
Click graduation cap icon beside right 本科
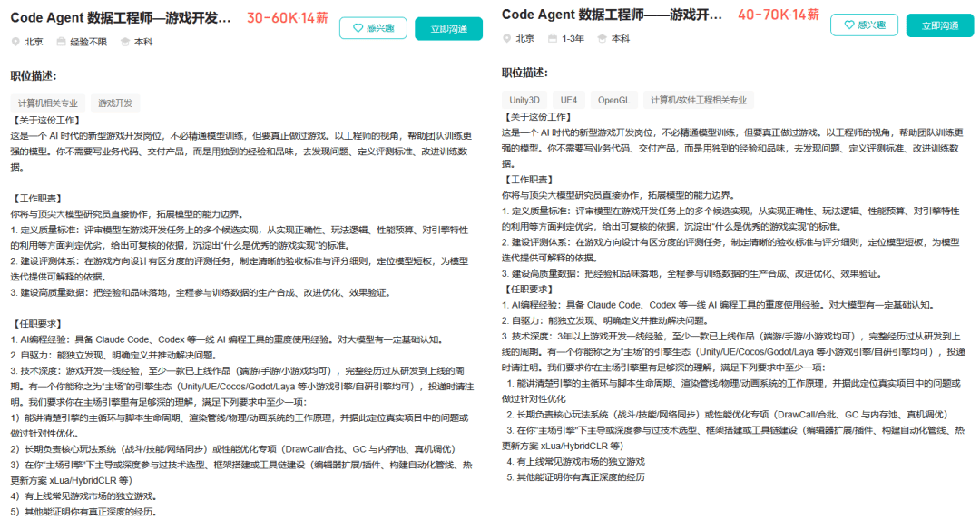(x=602, y=39)
